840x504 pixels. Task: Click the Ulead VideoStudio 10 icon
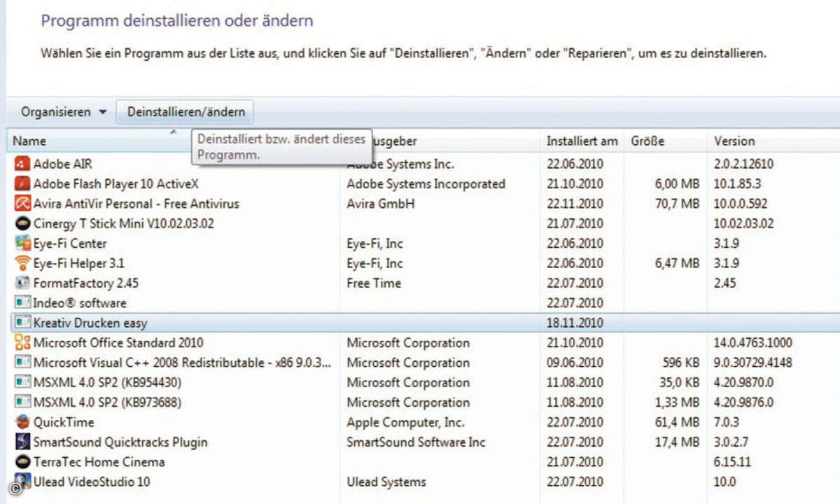[22, 482]
